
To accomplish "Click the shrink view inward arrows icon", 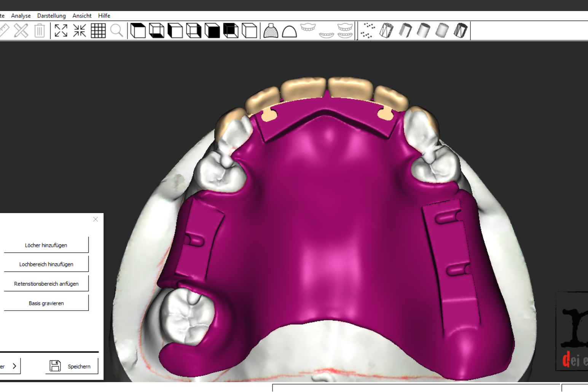I will (80, 30).
